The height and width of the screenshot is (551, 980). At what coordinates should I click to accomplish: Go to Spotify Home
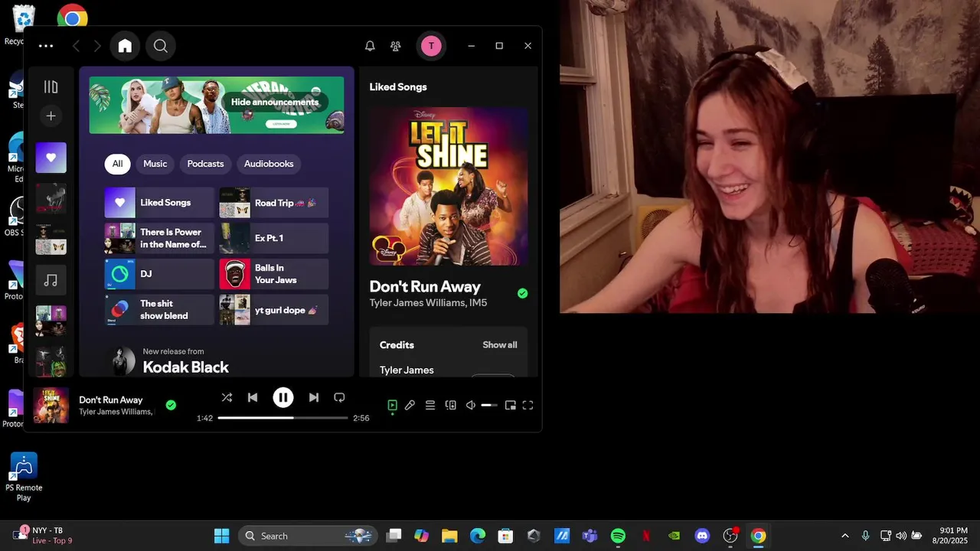coord(125,46)
